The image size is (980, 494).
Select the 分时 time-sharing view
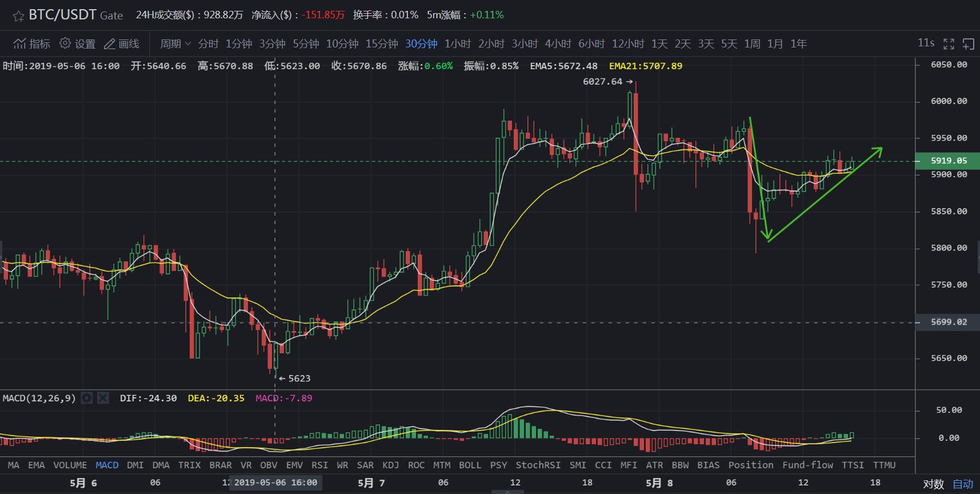[x=208, y=43]
